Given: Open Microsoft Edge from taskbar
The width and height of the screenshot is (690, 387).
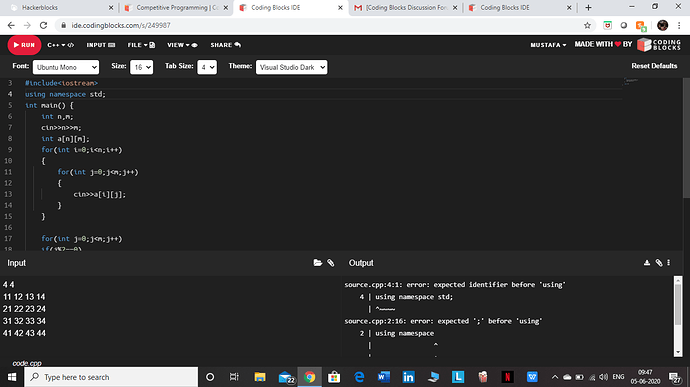Looking at the screenshot, I should coord(359,377).
